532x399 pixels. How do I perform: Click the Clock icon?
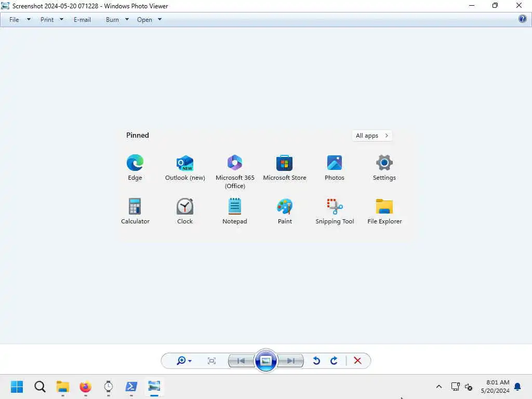(x=185, y=206)
